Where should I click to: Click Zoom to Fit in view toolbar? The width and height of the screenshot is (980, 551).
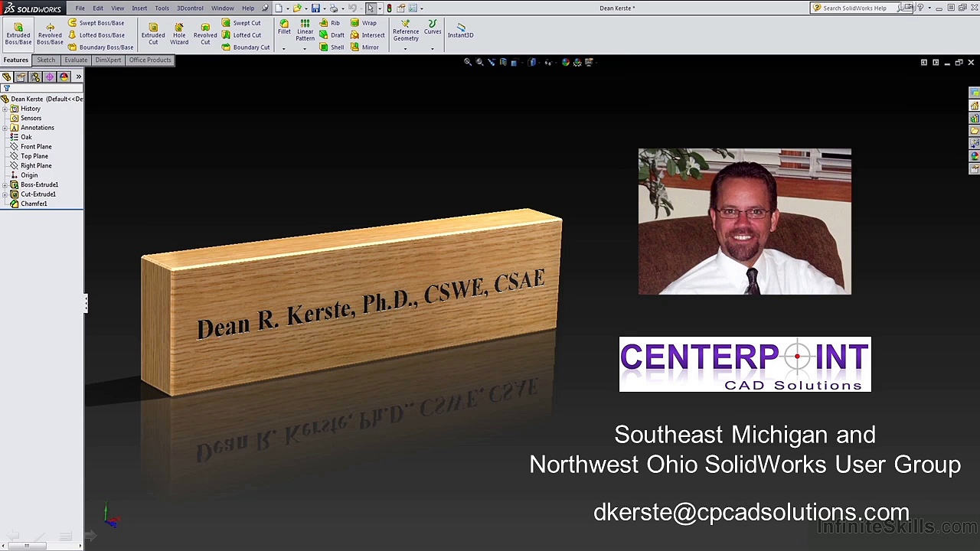(x=468, y=62)
